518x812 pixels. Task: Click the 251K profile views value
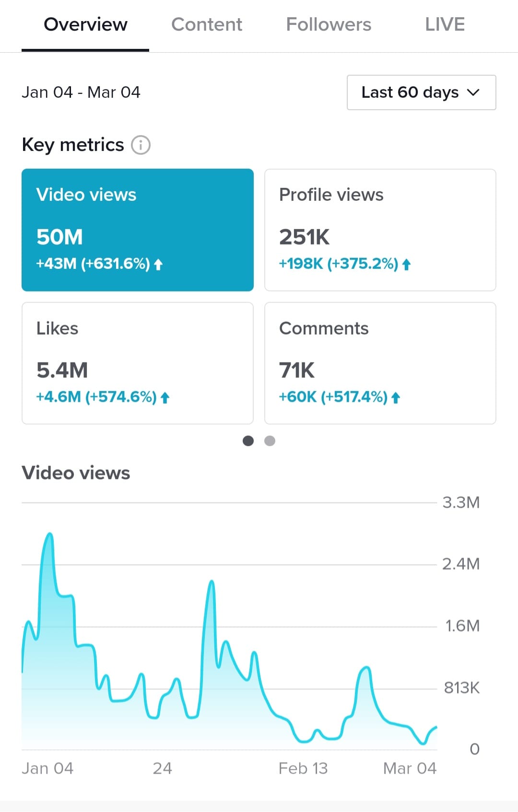pyautogui.click(x=305, y=237)
